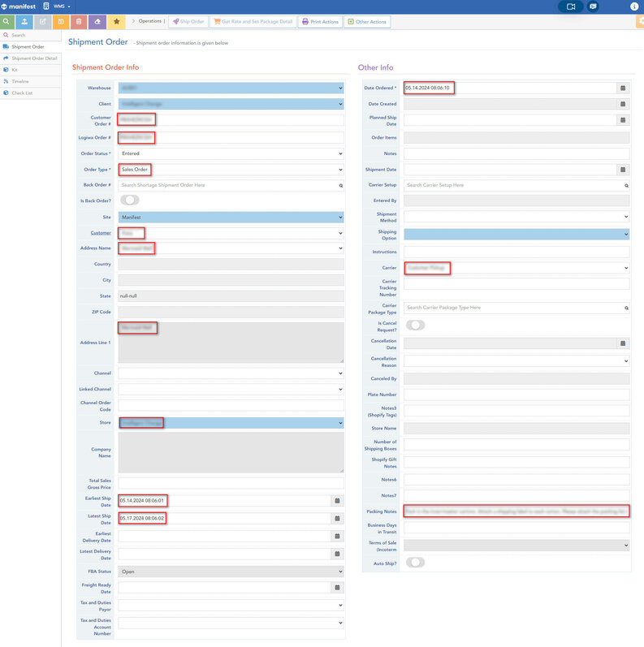This screenshot has height=647, width=644.
Task: Open the chat messages icon in header
Action: tap(593, 6)
